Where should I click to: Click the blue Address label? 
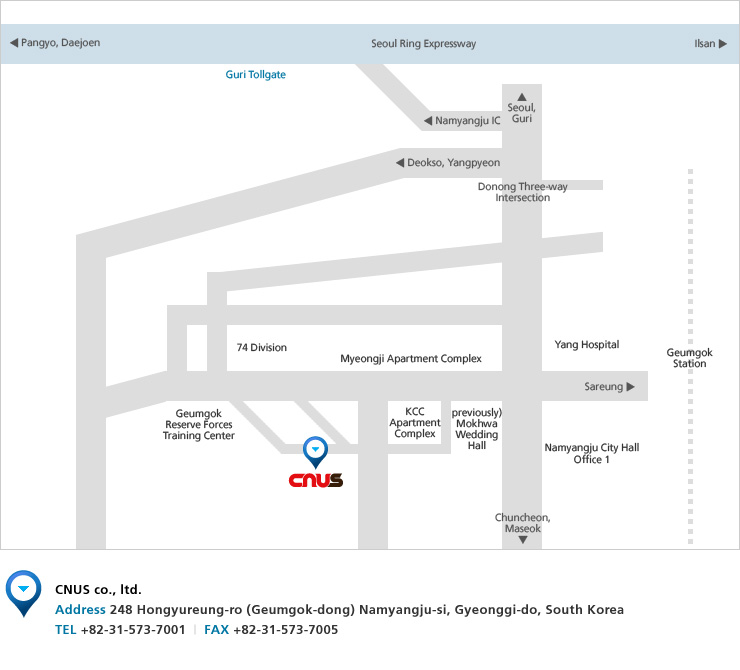click(x=80, y=610)
